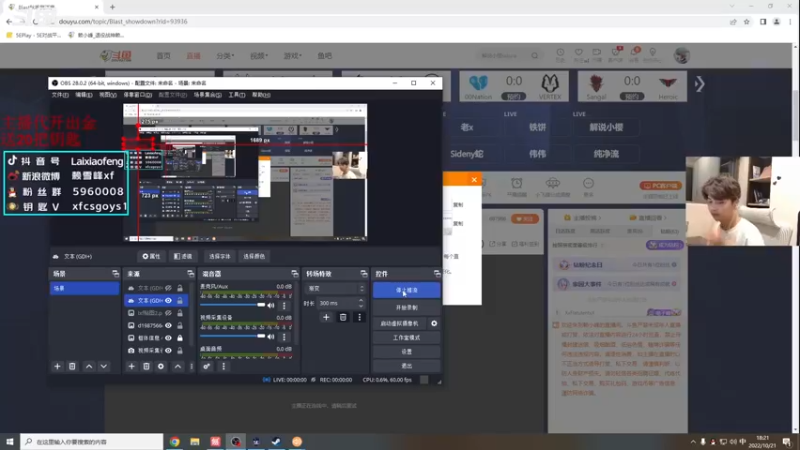Toggle lock on the video capture device source
Image resolution: width=800 pixels, height=450 pixels.
(x=180, y=351)
